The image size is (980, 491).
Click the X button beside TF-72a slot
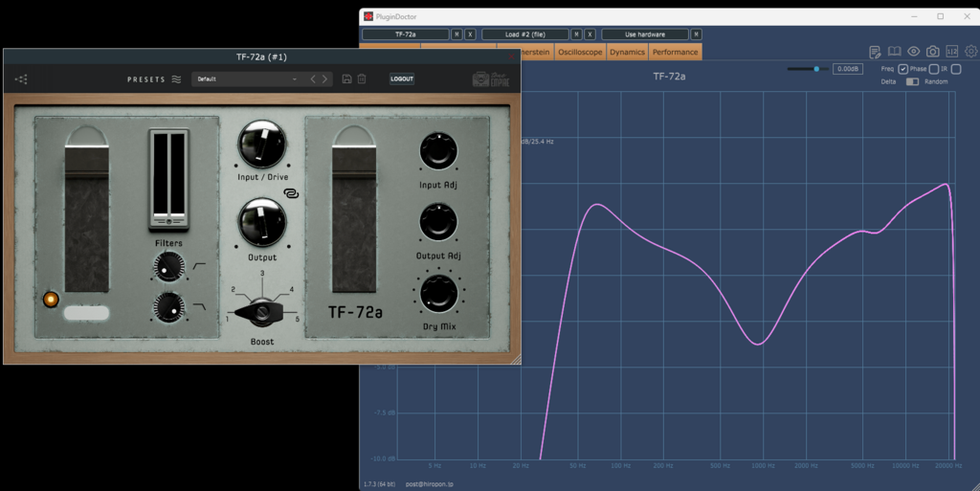[470, 34]
